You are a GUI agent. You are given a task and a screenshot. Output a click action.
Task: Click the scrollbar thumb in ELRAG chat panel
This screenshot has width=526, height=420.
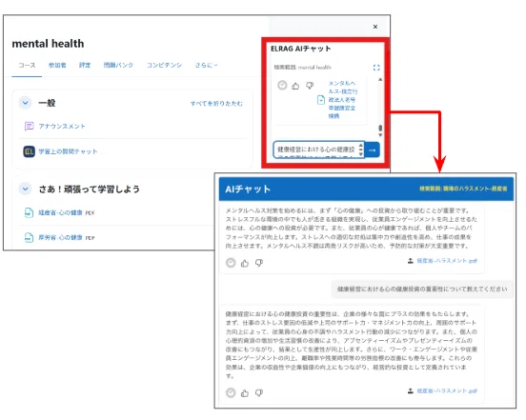click(x=380, y=128)
